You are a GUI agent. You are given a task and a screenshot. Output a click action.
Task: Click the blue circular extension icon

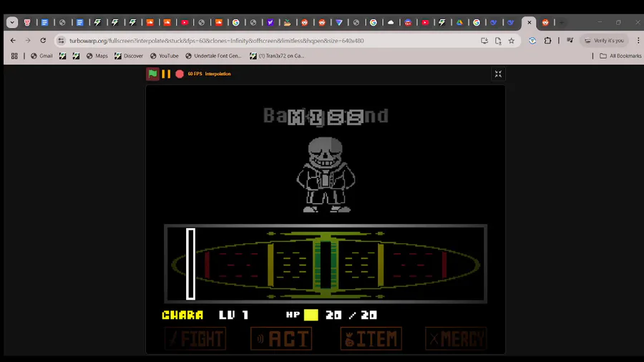(x=532, y=41)
